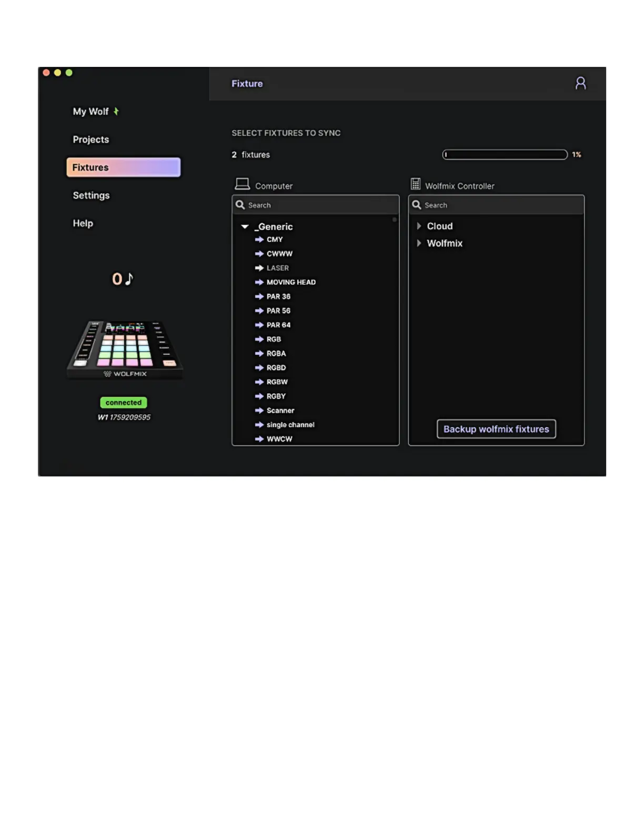Click the music note counter icon
Image resolution: width=644 pixels, height=834 pixels.
point(129,279)
